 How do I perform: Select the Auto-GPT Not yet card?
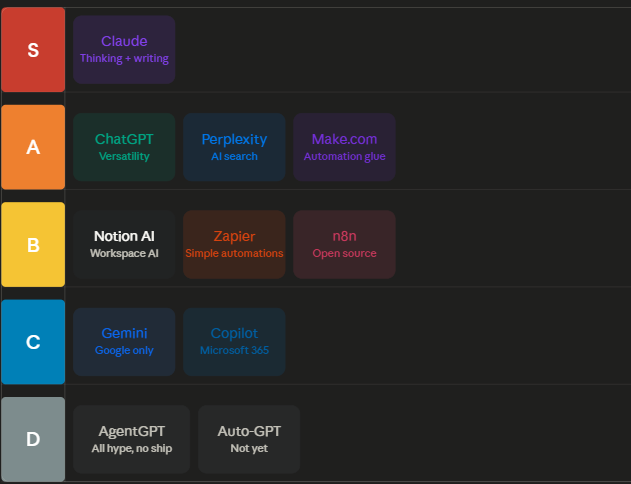[249, 439]
